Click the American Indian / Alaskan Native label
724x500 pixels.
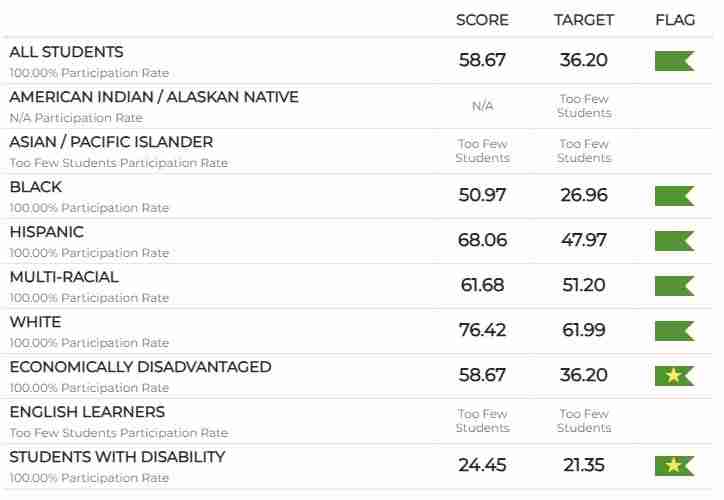(x=154, y=97)
